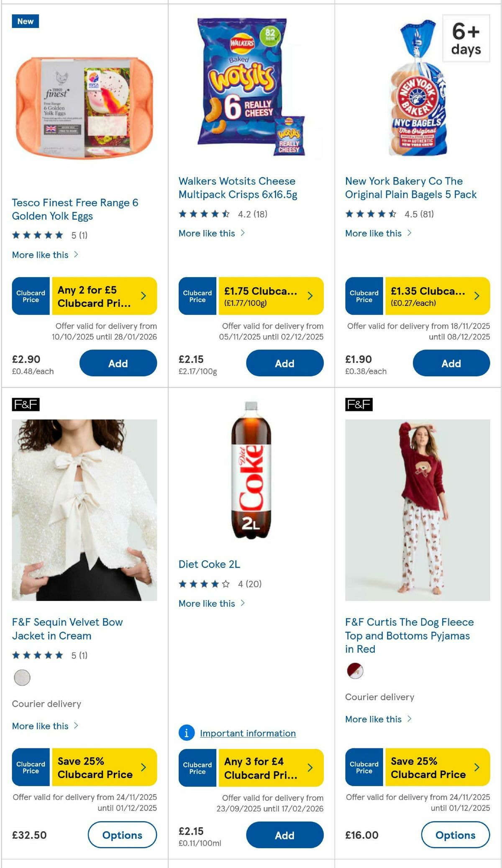Open the Tesco Finest eggs product title link
This screenshot has height=868, width=502.
coord(75,209)
